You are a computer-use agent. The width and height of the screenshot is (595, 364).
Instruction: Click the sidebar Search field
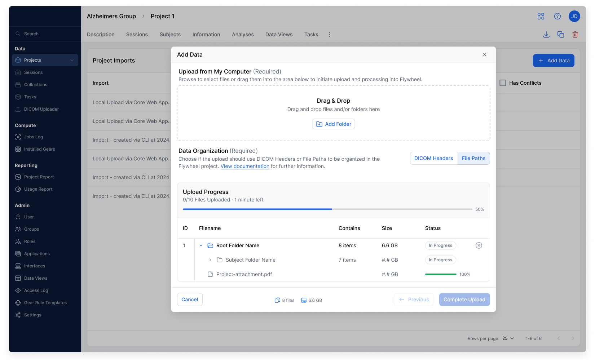pyautogui.click(x=45, y=34)
